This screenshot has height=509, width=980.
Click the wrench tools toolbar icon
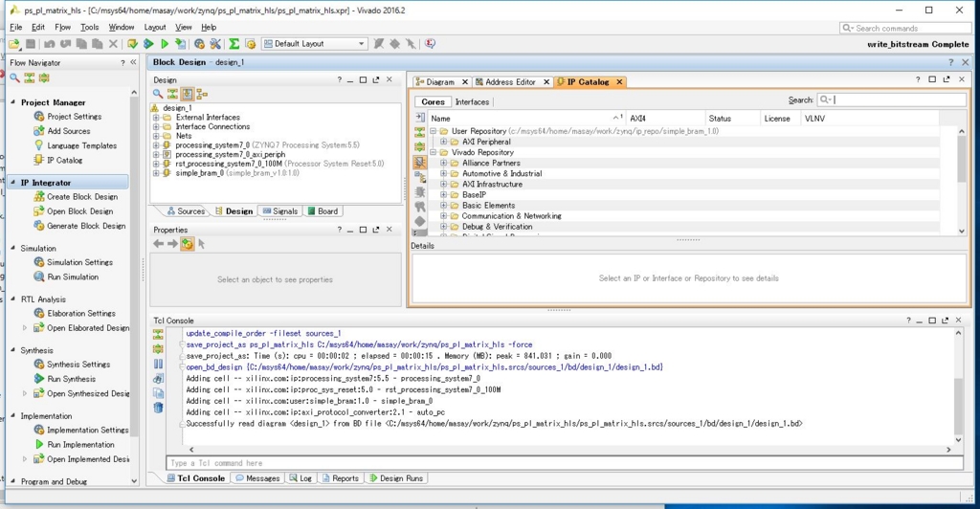pos(215,44)
